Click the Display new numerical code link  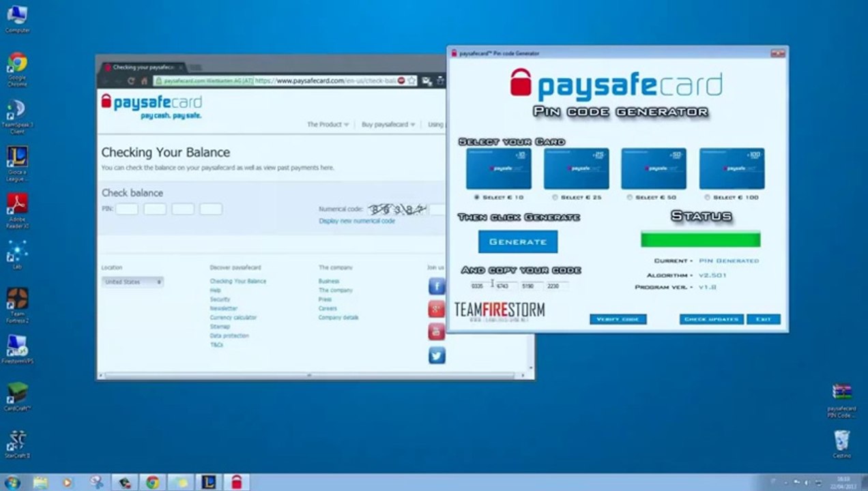(x=357, y=221)
